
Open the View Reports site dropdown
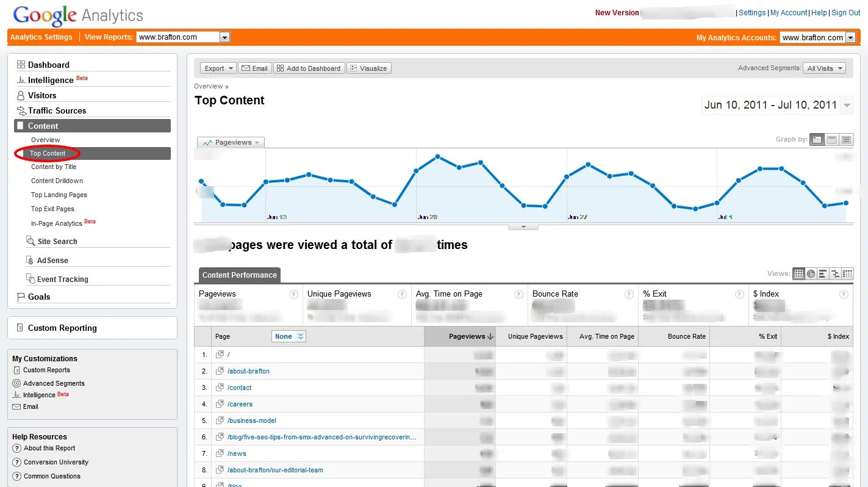click(x=183, y=37)
